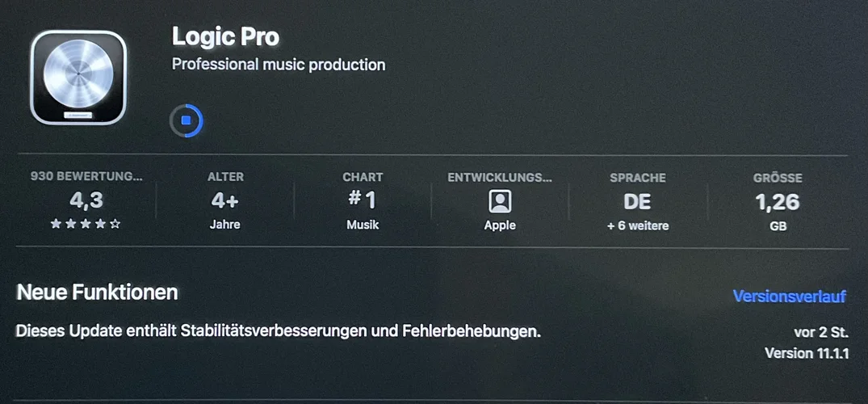Open the Versionsverlauf link

(x=789, y=297)
